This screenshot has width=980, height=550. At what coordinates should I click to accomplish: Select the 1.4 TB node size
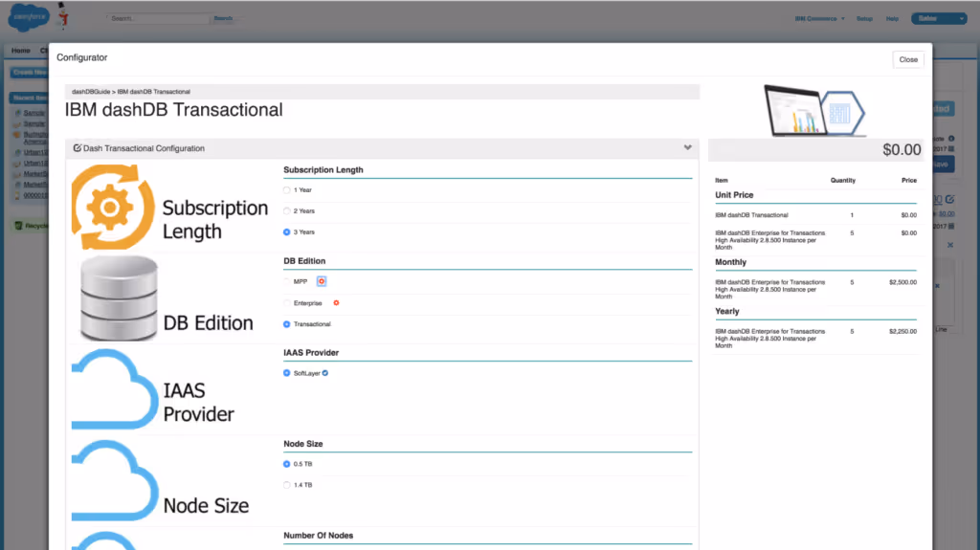point(286,485)
